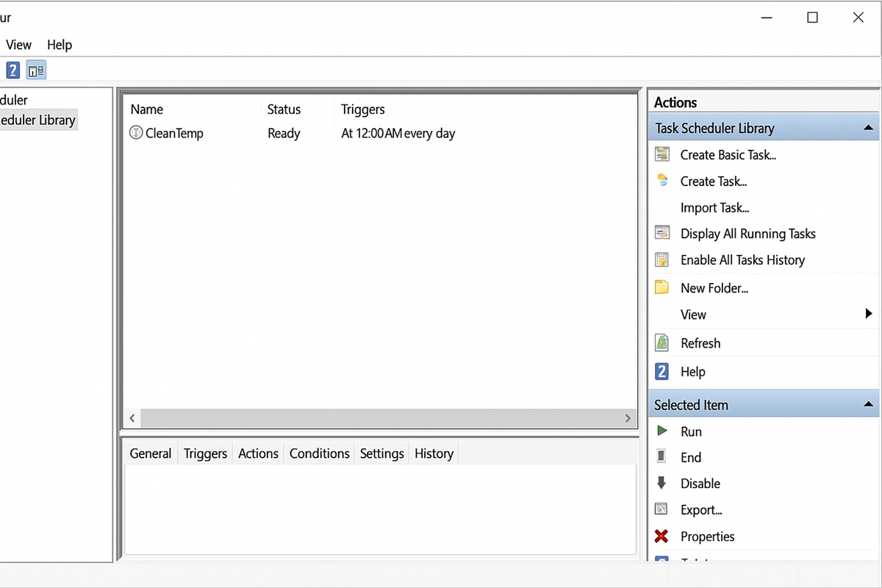
Task: Collapse the Selected Item section
Action: coord(868,405)
